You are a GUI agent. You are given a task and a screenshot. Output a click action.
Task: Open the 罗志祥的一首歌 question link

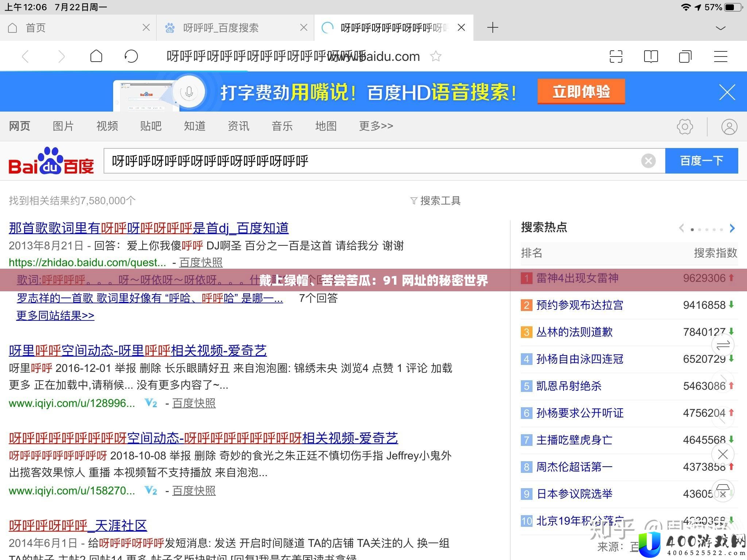150,298
